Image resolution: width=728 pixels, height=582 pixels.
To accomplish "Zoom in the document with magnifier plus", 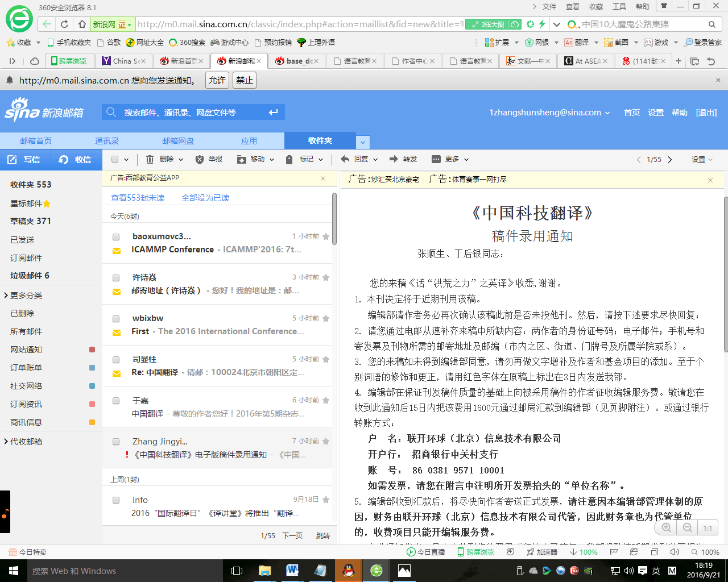I will pos(666,527).
